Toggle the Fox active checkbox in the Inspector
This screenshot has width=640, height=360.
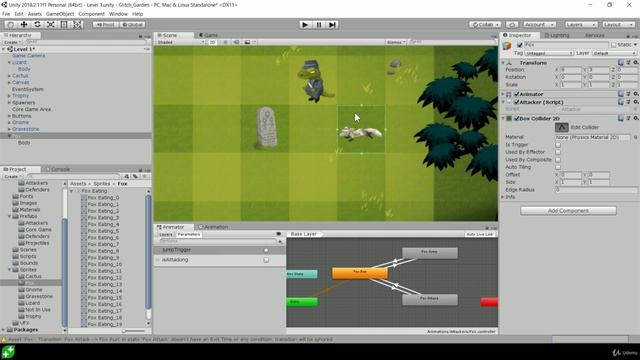click(x=520, y=44)
